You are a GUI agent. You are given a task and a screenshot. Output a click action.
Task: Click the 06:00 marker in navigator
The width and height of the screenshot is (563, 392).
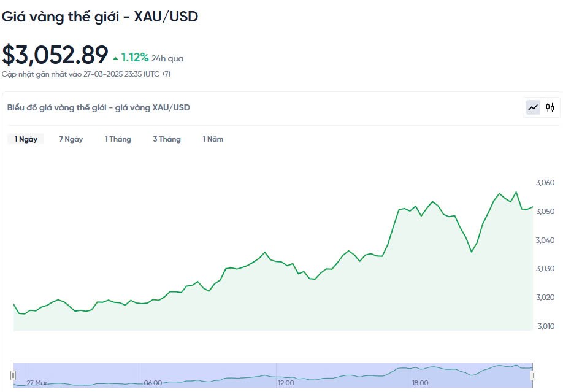[x=153, y=383]
